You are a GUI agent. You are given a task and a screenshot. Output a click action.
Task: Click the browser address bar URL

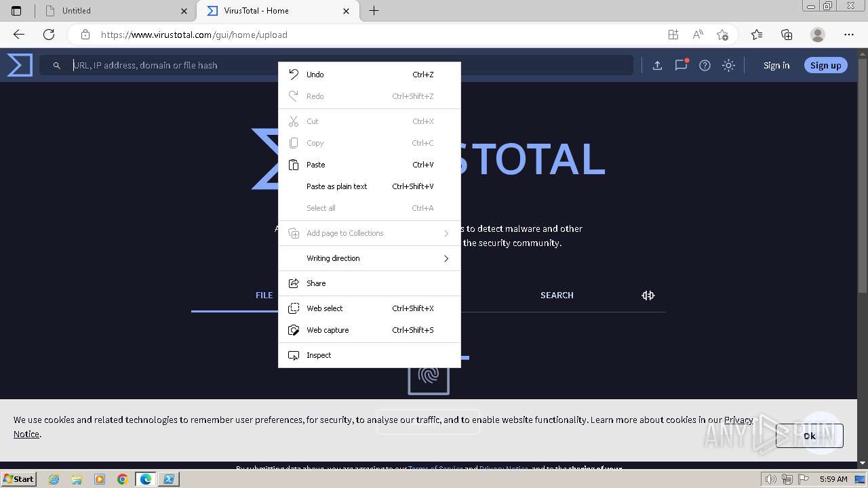[x=194, y=35]
